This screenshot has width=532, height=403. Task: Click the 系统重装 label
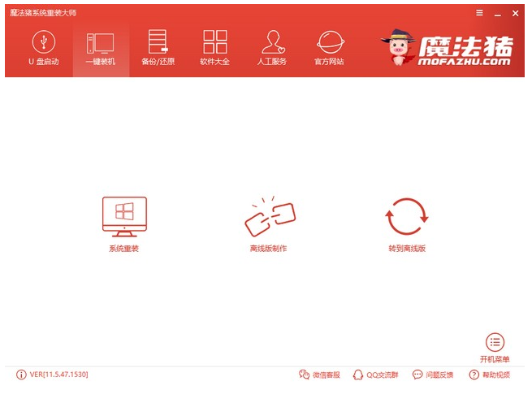click(x=123, y=249)
